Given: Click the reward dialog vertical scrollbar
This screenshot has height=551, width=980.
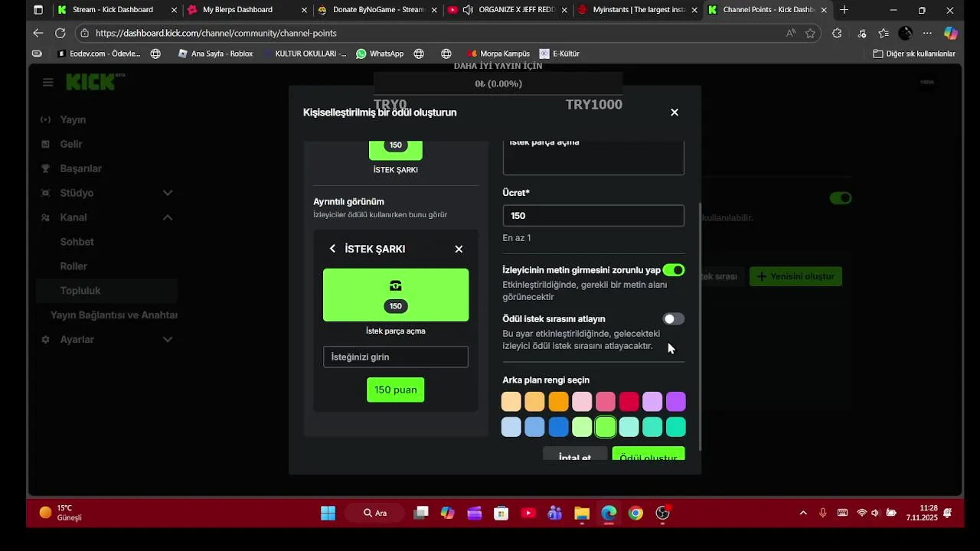Looking at the screenshot, I should (x=701, y=327).
